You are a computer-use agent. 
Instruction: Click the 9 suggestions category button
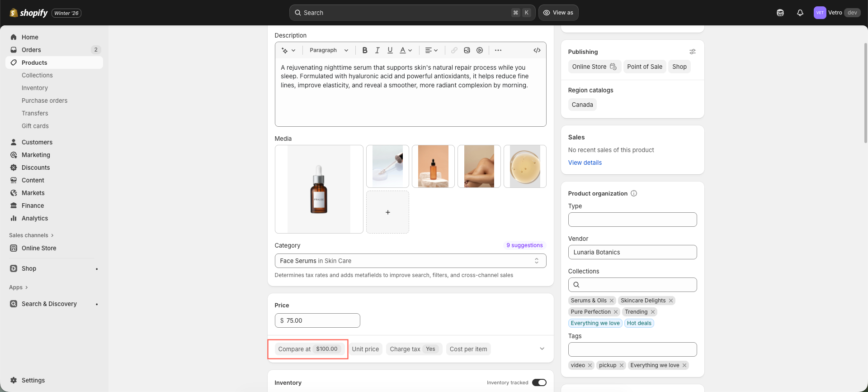tap(524, 245)
